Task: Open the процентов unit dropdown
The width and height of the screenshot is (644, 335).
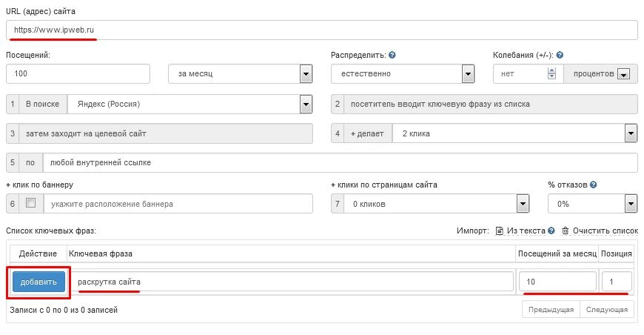Action: [623, 74]
